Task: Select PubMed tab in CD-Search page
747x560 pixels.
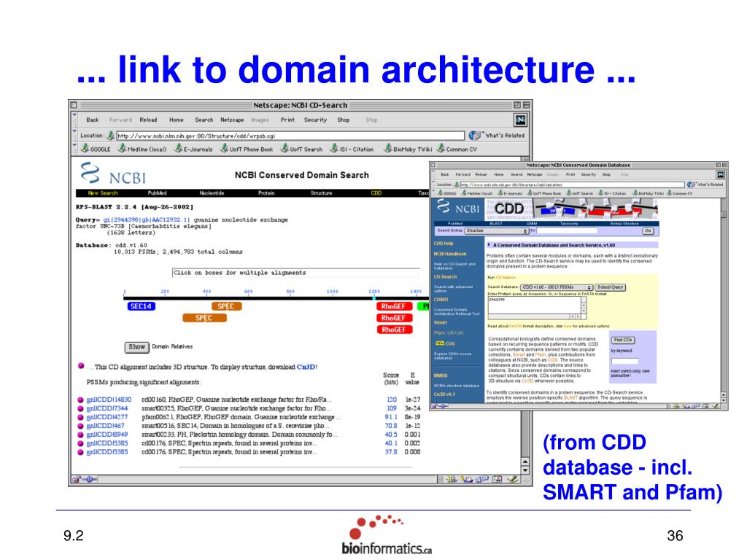Action: click(158, 193)
